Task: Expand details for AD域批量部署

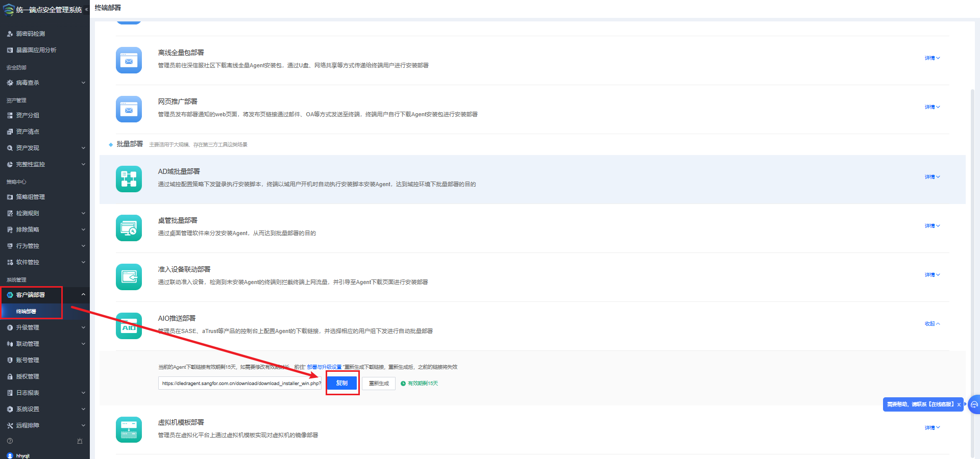Action: (932, 177)
